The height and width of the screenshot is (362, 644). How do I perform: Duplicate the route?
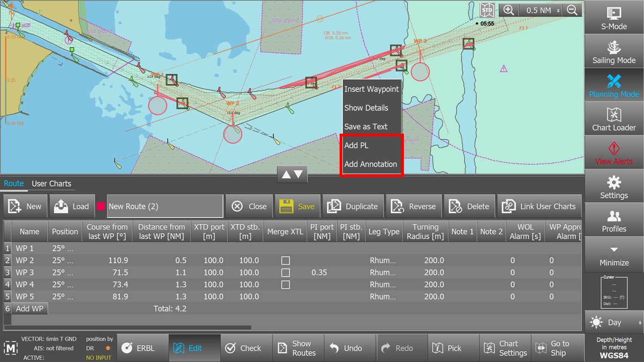pyautogui.click(x=353, y=206)
